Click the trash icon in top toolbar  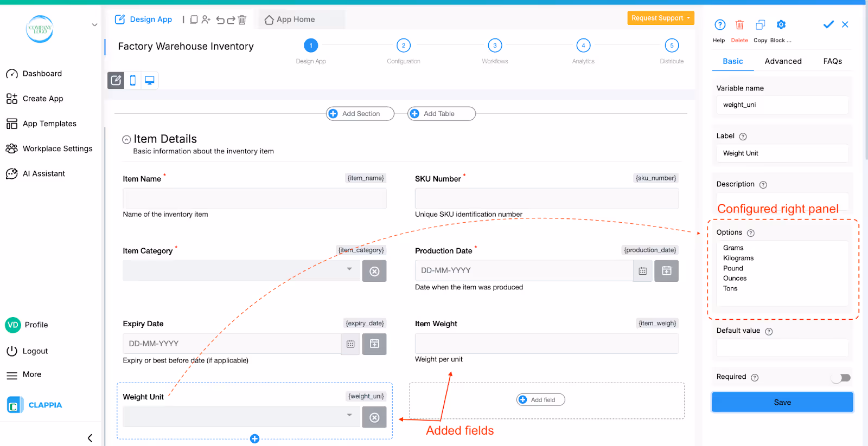[242, 20]
